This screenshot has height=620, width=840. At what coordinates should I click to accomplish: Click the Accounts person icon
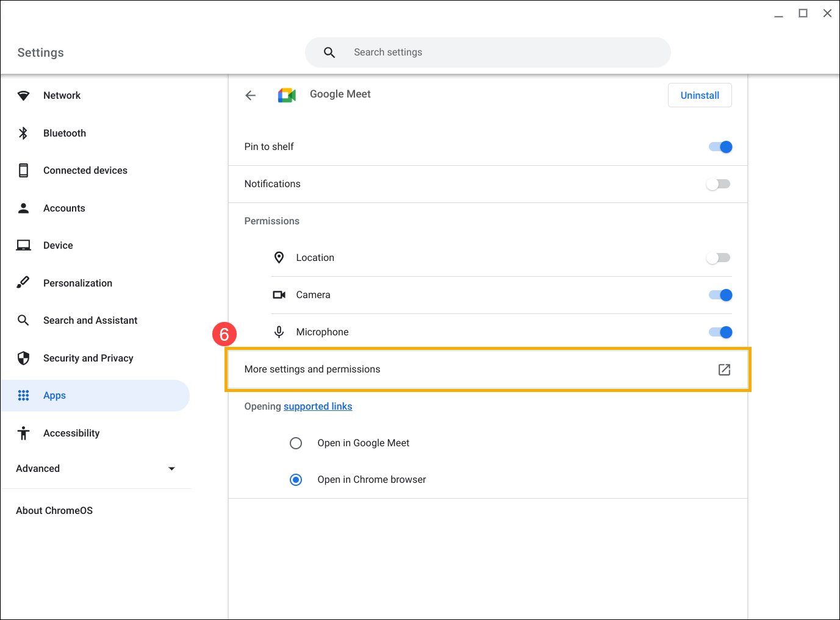(23, 208)
